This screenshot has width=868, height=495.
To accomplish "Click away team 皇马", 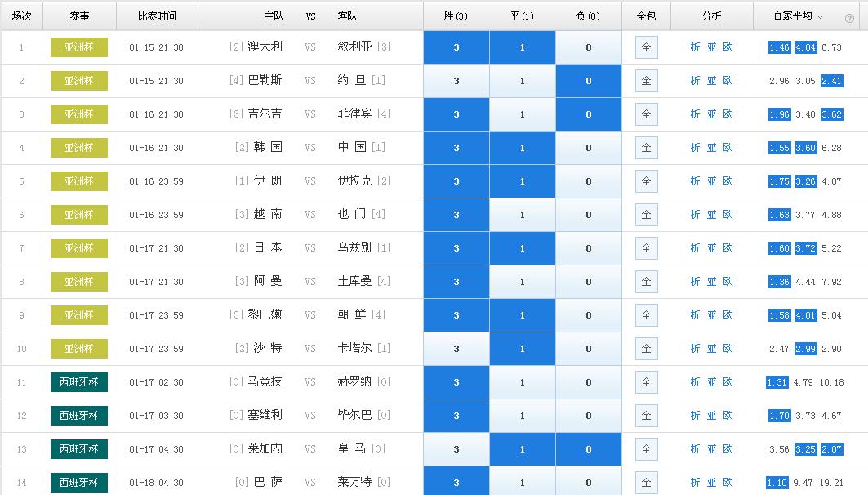I will (352, 448).
